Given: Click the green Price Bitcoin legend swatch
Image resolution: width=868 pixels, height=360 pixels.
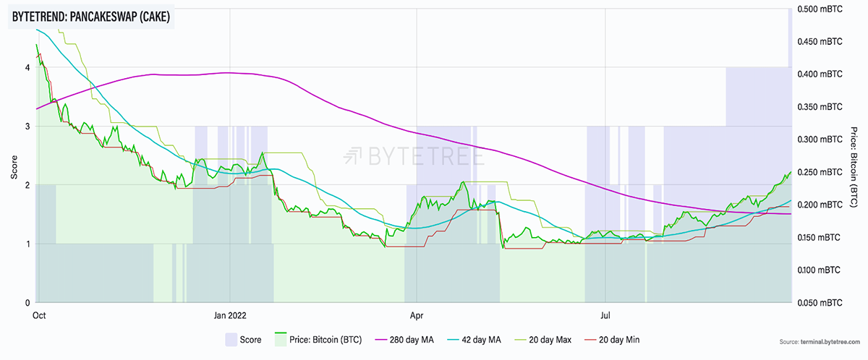Looking at the screenshot, I should pos(281,339).
